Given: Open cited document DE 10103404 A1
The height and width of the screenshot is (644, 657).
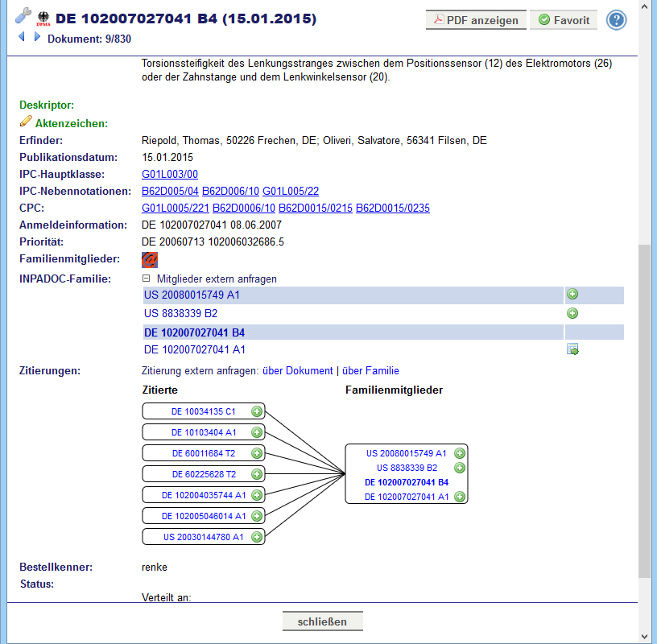Looking at the screenshot, I should tap(204, 432).
